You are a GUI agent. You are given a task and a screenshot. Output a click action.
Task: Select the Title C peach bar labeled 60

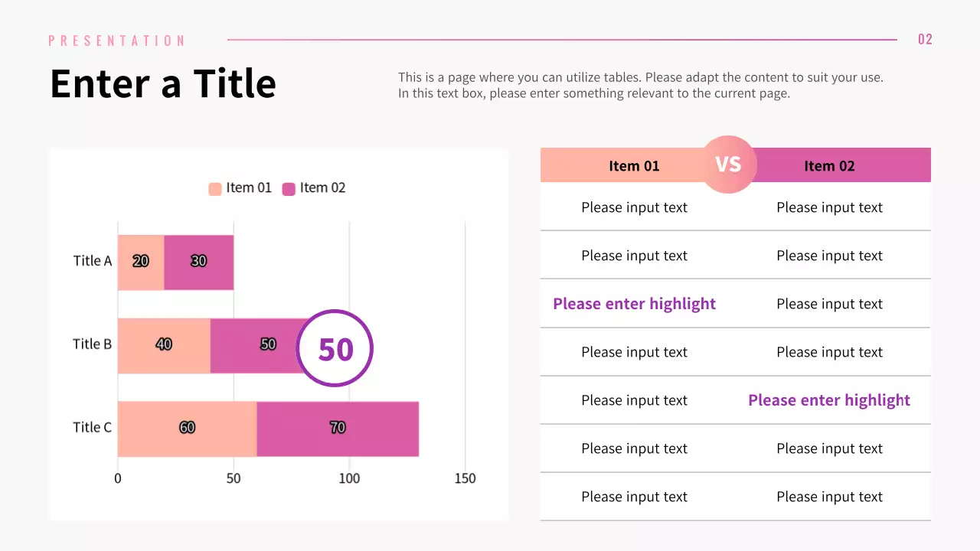tap(187, 429)
